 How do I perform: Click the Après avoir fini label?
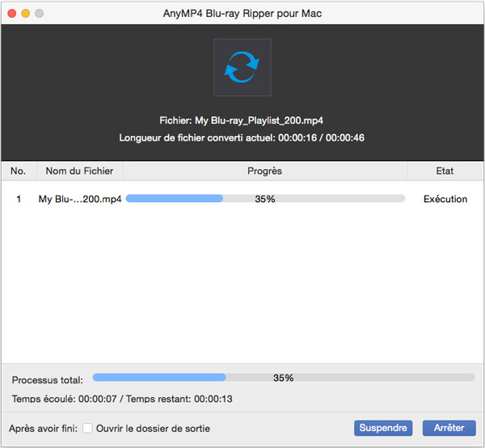pyautogui.click(x=44, y=429)
